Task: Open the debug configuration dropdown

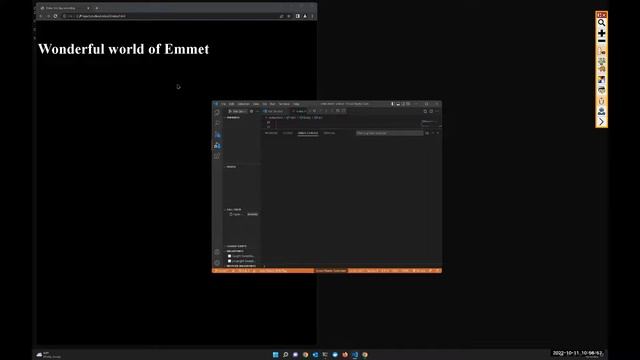Action: [x=240, y=111]
